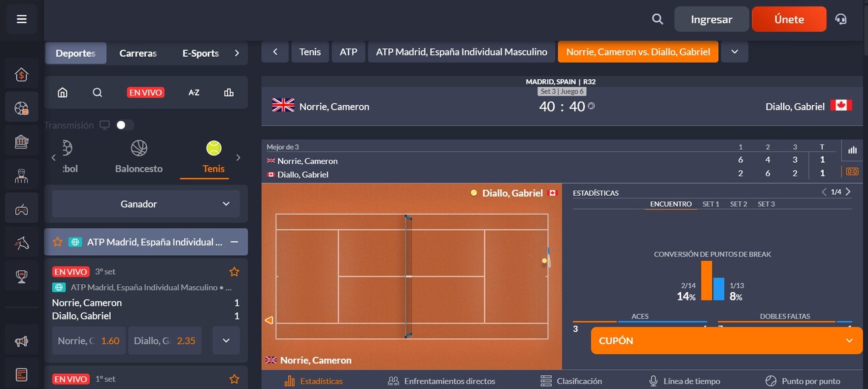Open the Ganador market dropdown
The width and height of the screenshot is (868, 389).
coord(145,204)
